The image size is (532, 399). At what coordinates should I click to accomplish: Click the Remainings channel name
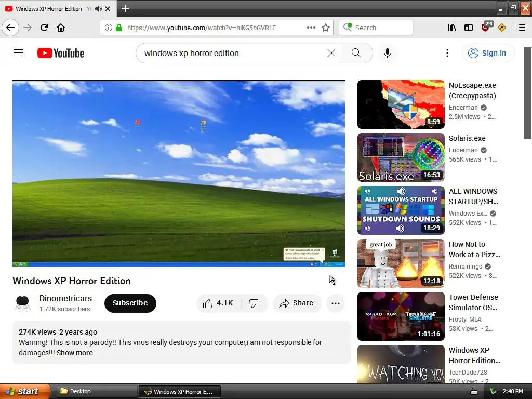point(465,267)
